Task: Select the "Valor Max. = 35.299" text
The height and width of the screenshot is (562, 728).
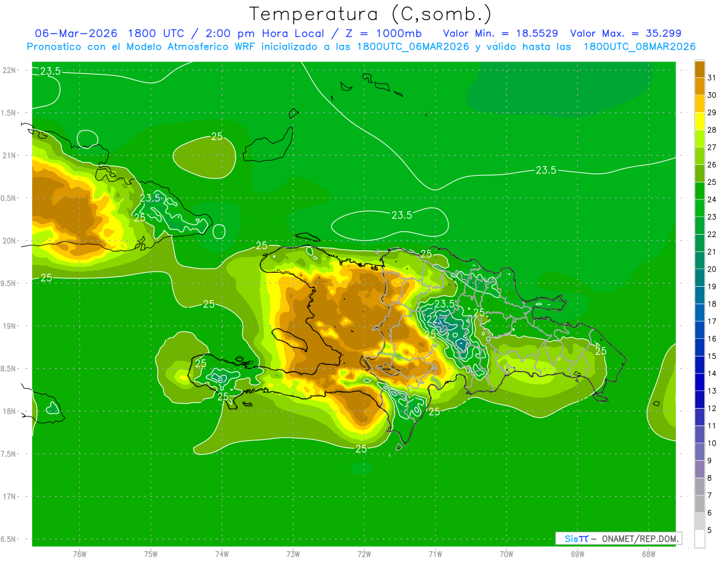Action: [625, 33]
